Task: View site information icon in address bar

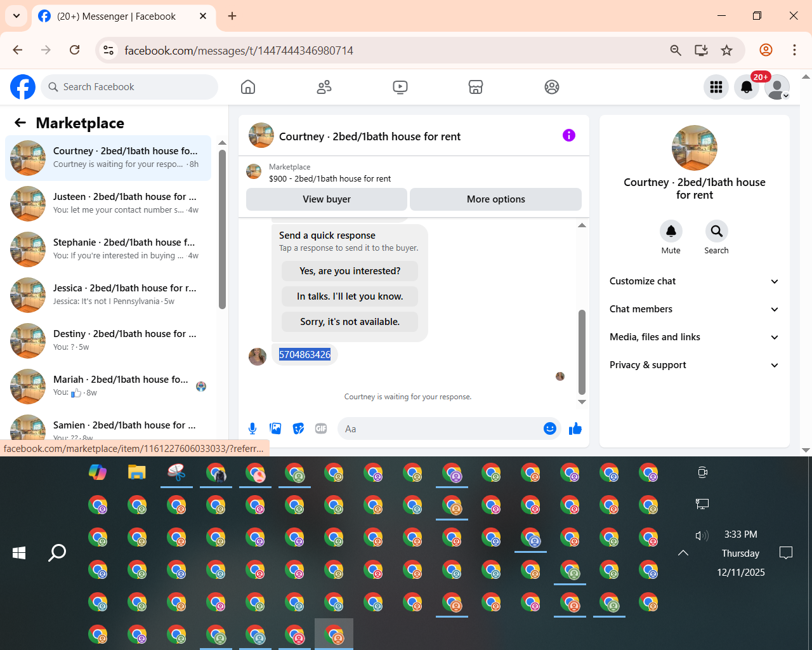Action: click(x=108, y=50)
